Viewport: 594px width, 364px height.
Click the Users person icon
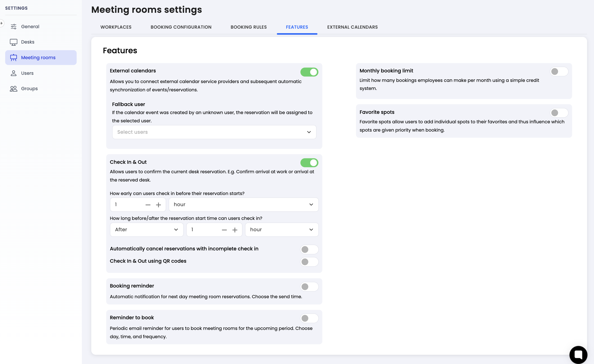(x=13, y=73)
